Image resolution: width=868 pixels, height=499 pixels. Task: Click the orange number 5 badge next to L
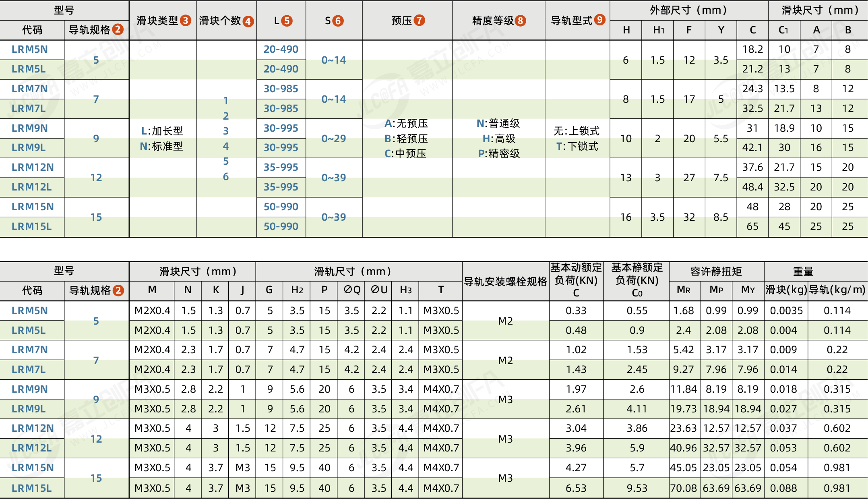tap(287, 21)
